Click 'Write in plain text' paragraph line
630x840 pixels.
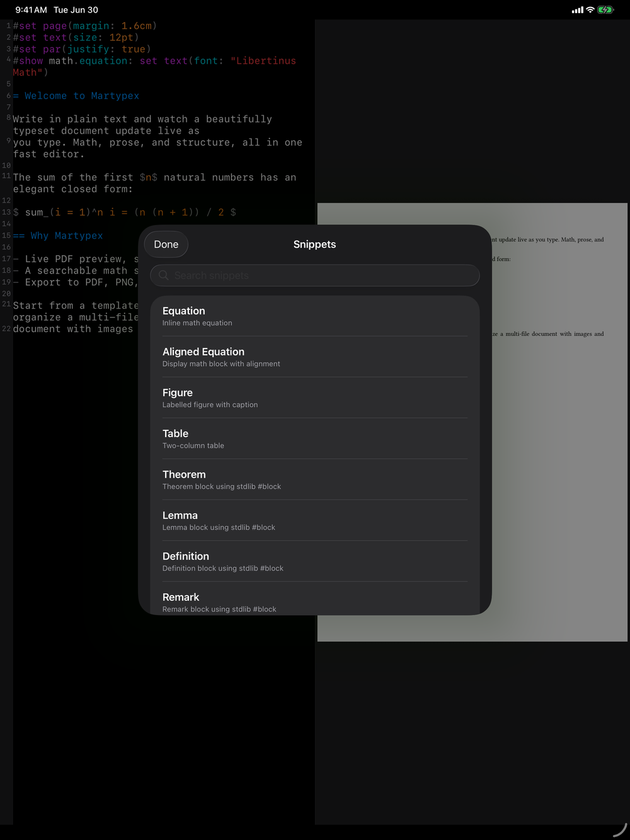pos(142,119)
